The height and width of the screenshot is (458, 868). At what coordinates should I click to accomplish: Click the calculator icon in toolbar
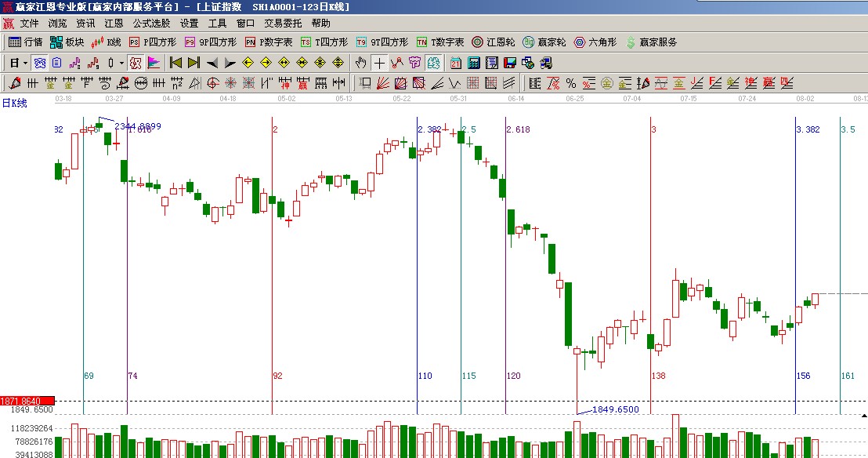click(476, 63)
